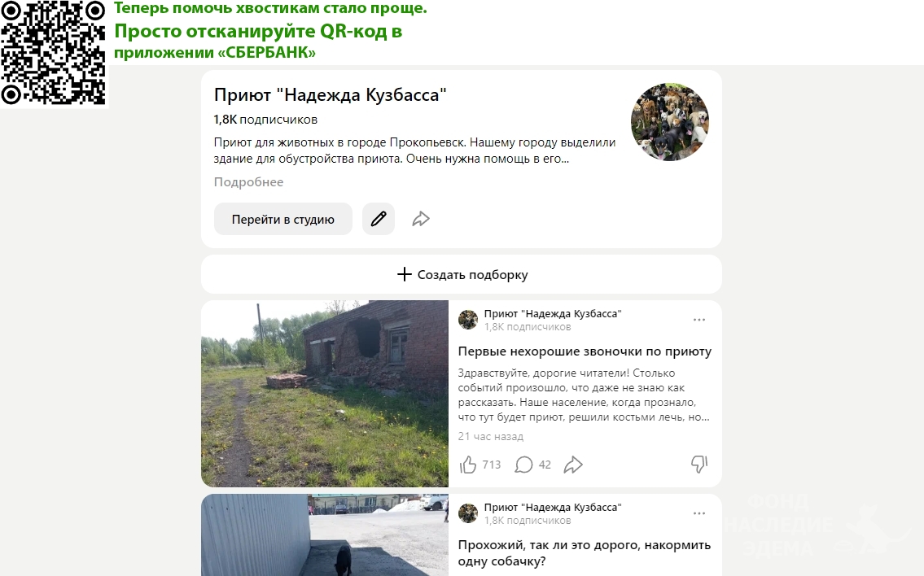Open three-dot menu of first post
The height and width of the screenshot is (576, 924).
point(698,320)
